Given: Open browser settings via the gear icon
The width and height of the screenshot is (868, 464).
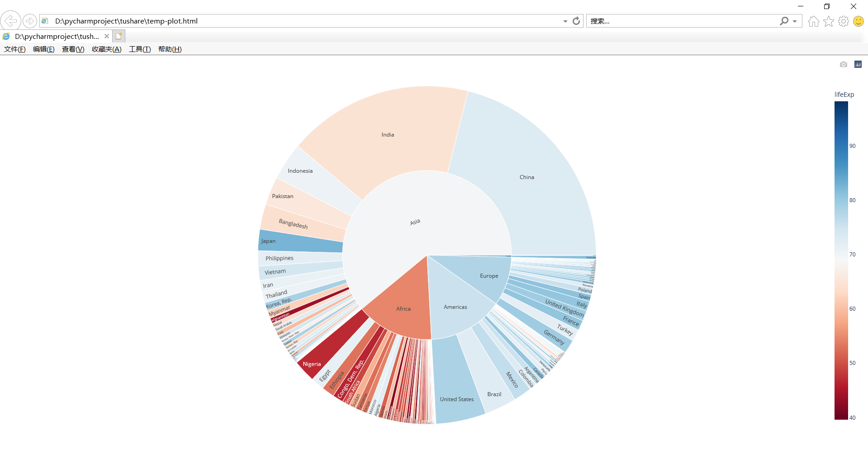Looking at the screenshot, I should [843, 21].
